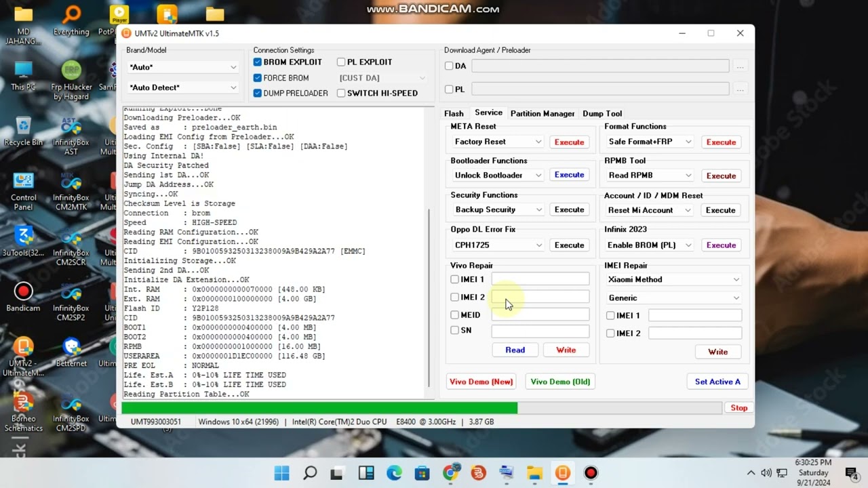Viewport: 868px width, 488px height.
Task: Tick the DA download agent checkbox
Action: (x=449, y=66)
